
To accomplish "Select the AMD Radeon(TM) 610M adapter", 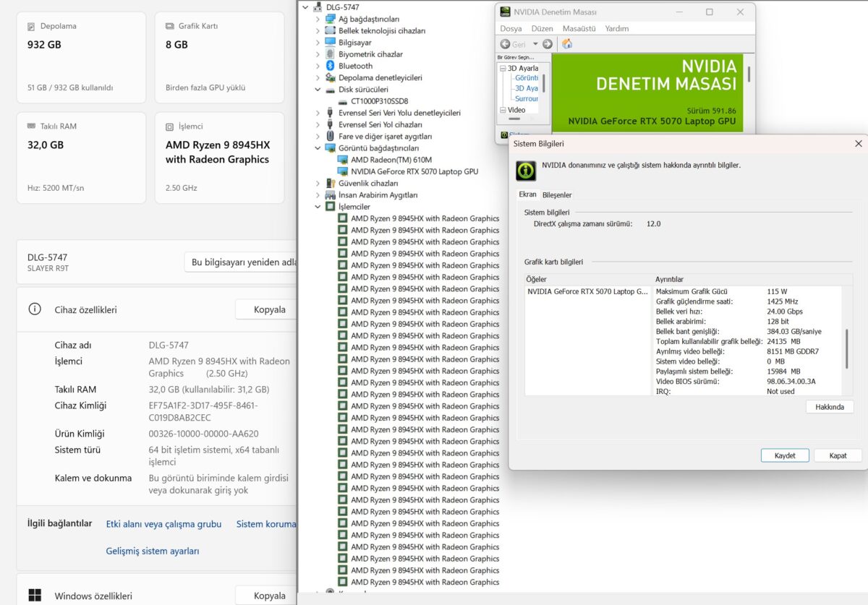I will [391, 160].
